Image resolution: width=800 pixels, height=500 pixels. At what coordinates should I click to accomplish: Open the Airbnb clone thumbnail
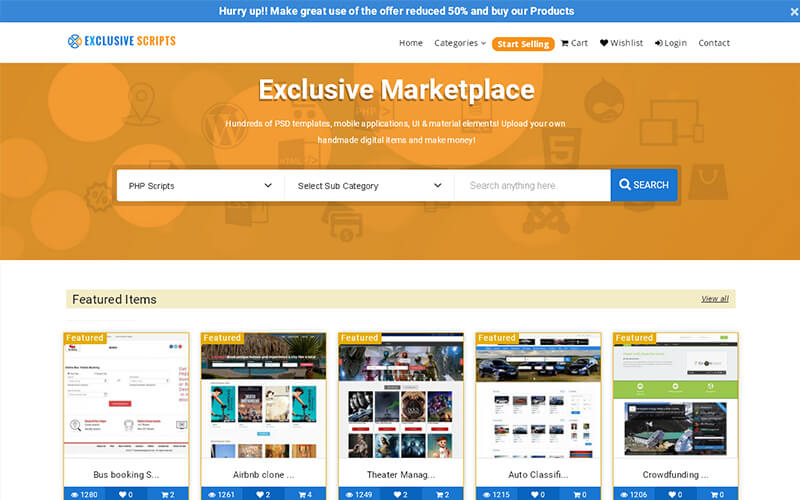coord(263,395)
